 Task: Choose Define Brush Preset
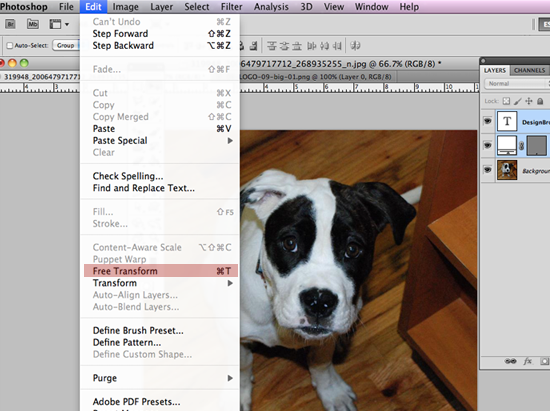click(161, 330)
